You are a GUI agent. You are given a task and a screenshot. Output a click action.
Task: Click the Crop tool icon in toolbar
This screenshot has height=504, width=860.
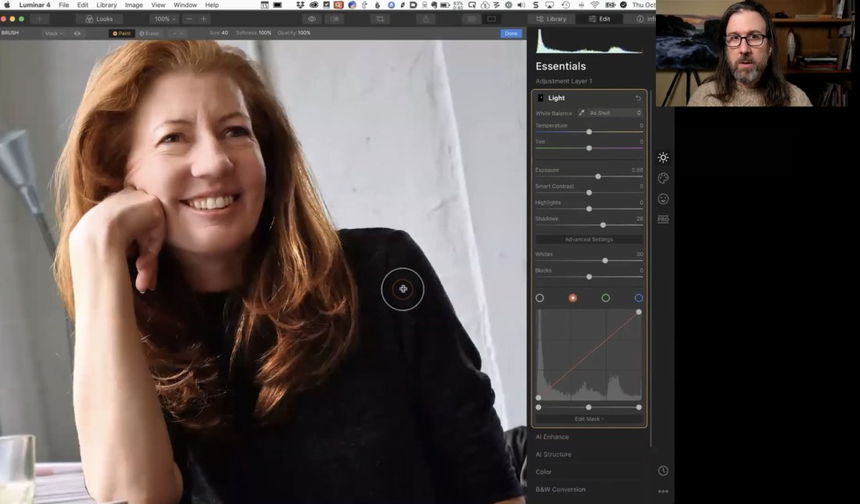pyautogui.click(x=380, y=19)
